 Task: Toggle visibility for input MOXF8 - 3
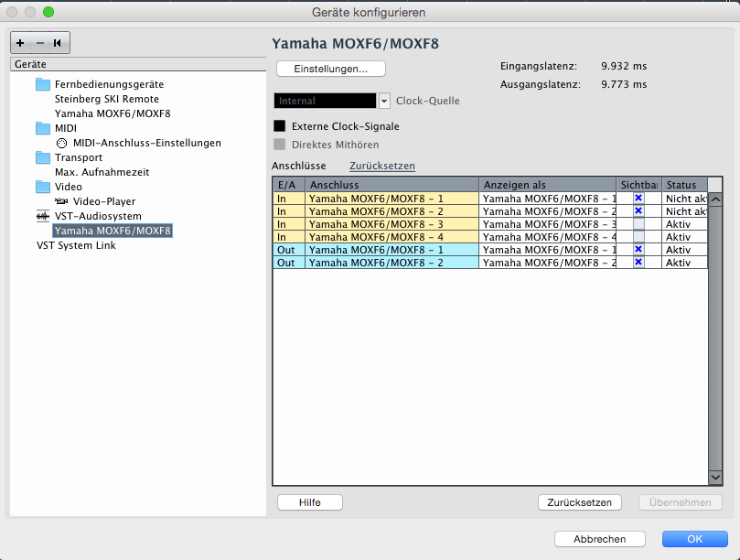[x=638, y=224]
